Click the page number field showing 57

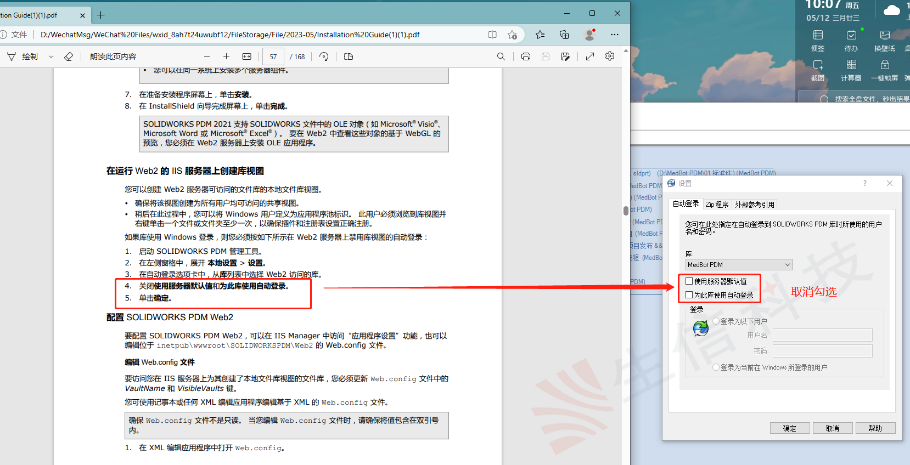[x=273, y=56]
